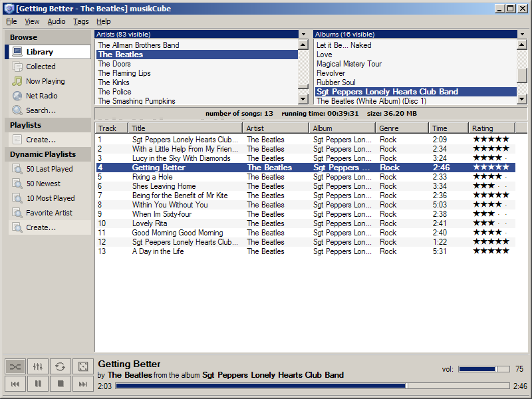The height and width of the screenshot is (399, 532).
Task: Toggle repeat playback button
Action: click(x=61, y=366)
